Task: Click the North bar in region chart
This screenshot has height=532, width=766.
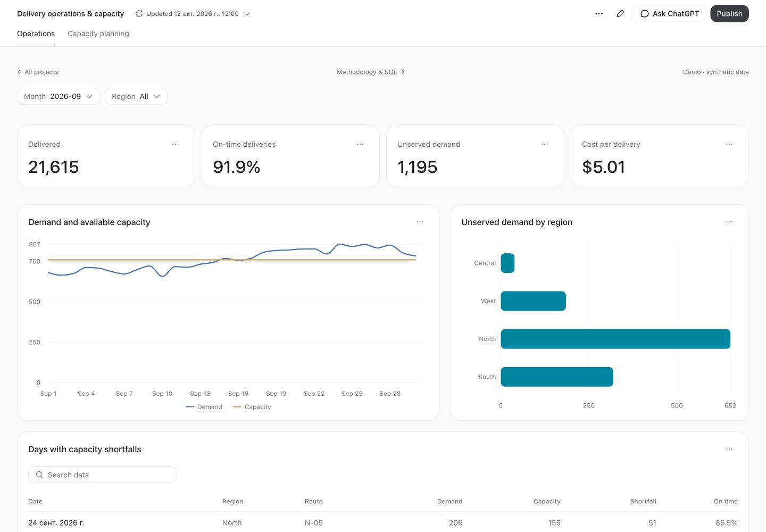Action: (615, 339)
